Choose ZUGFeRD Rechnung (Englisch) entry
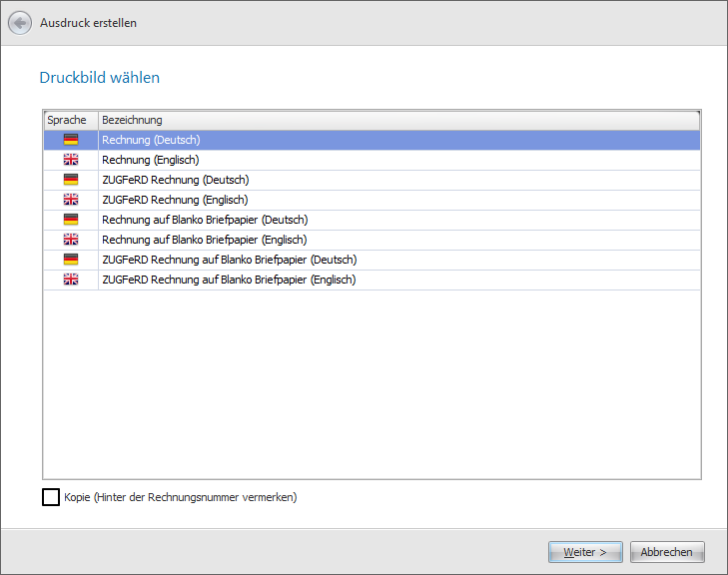 point(175,200)
